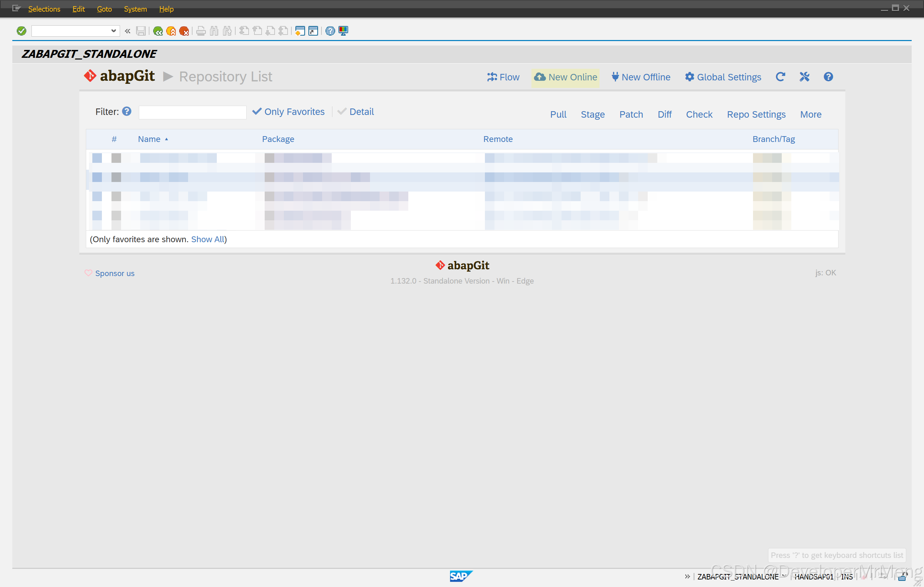Screen dimensions: 924x587
Task: Click the orange Exit toolbar icon
Action: pos(171,31)
